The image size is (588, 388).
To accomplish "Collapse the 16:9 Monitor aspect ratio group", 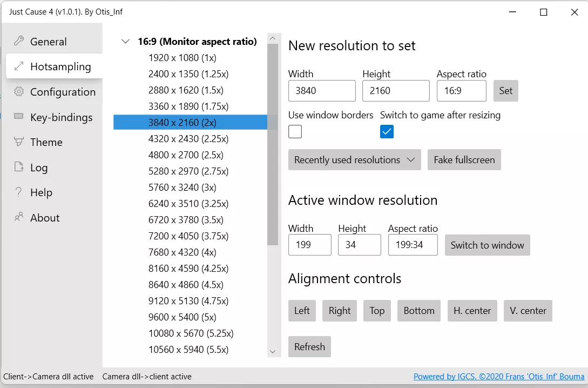I will click(x=126, y=41).
